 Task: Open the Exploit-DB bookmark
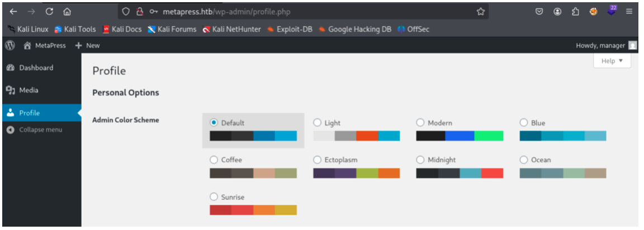pyautogui.click(x=290, y=29)
